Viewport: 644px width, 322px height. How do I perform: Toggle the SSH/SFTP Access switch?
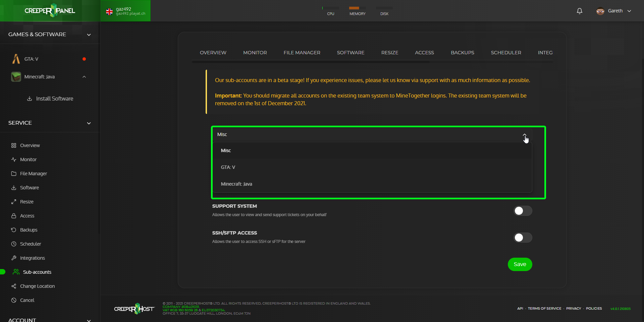(523, 238)
